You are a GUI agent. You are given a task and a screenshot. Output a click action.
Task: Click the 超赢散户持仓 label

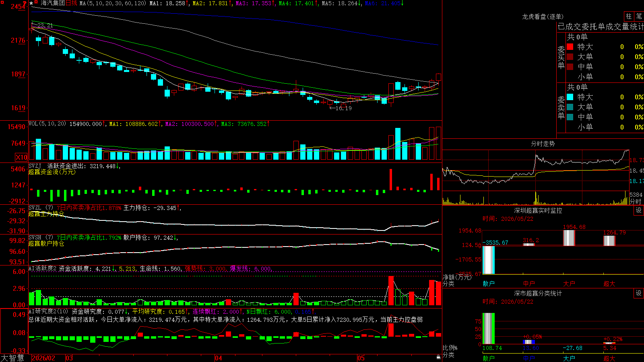pos(46,243)
